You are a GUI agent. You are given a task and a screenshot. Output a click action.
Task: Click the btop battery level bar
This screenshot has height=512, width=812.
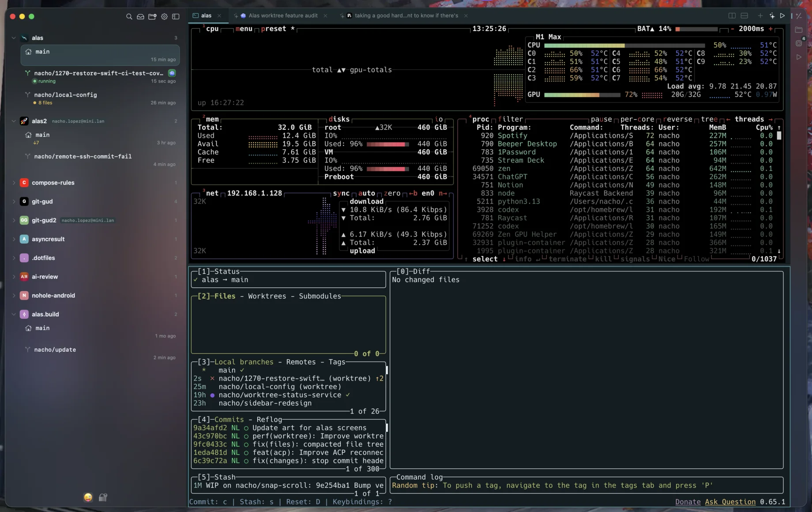(697, 29)
